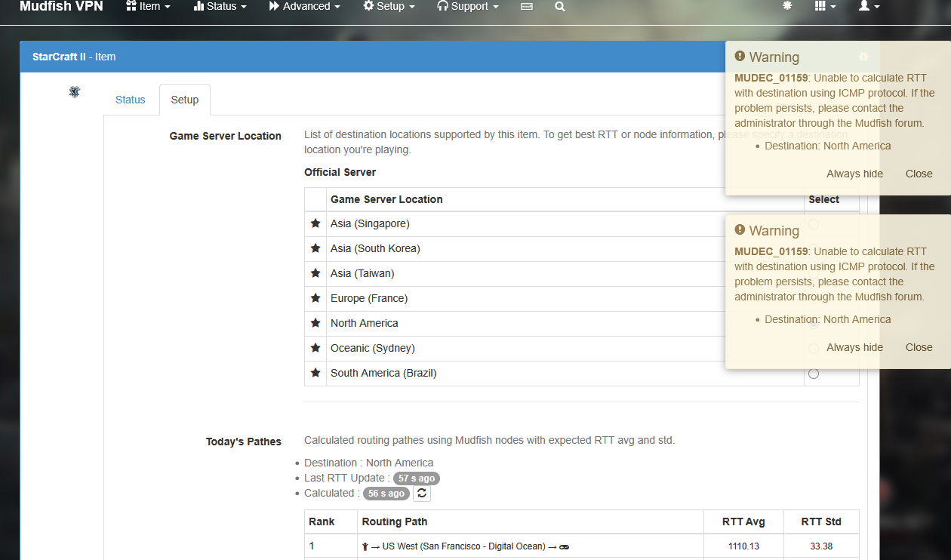Click the RTT Std value 33.38
This screenshot has height=560, width=951.
(x=822, y=546)
